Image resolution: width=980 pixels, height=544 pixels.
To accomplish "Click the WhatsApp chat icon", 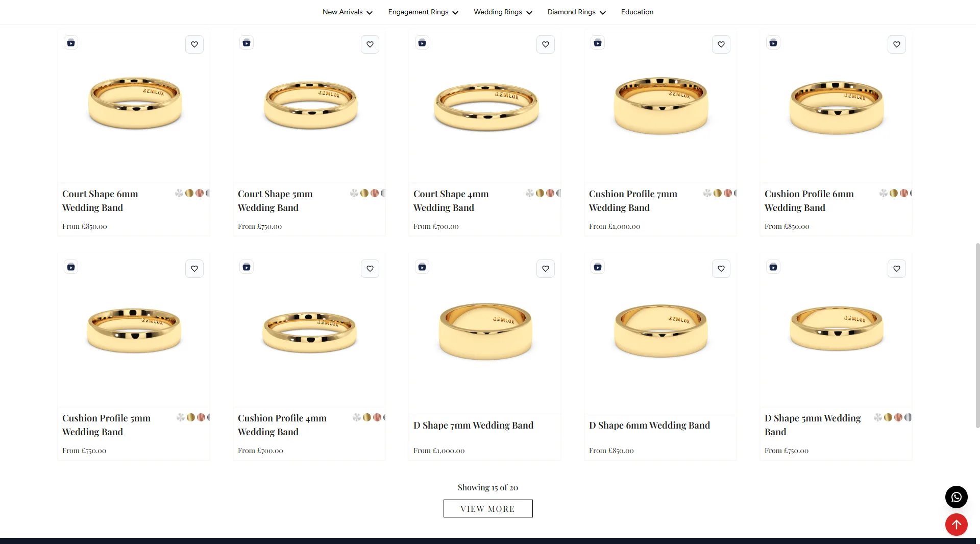I will coord(956,497).
